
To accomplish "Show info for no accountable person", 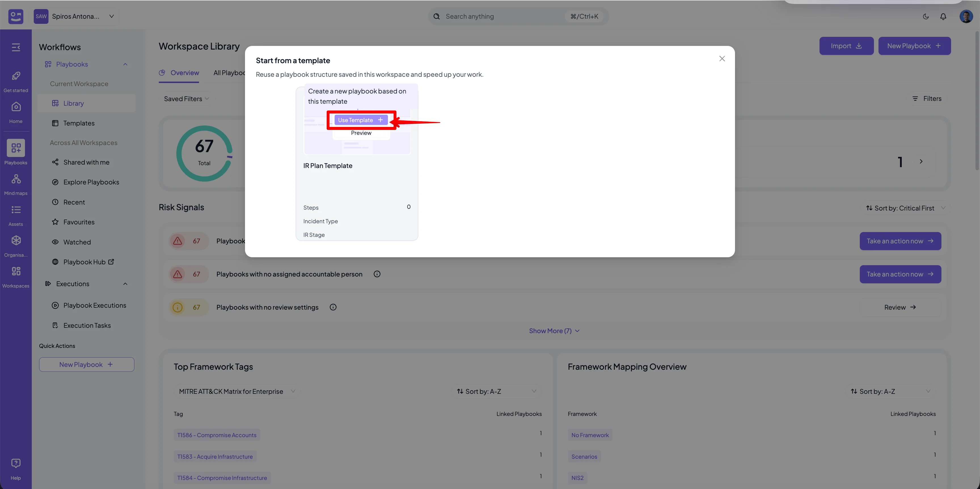I will tap(377, 274).
